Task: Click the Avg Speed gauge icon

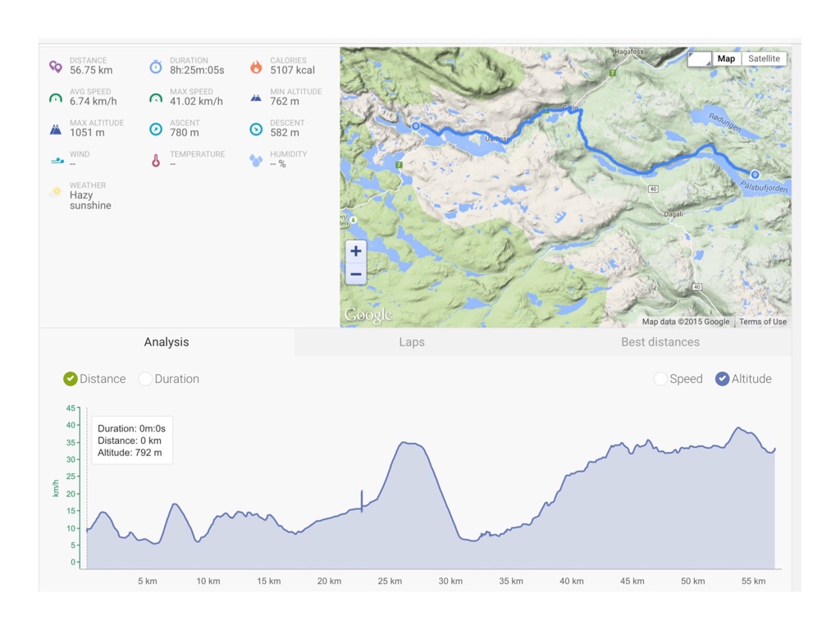Action: [x=56, y=98]
